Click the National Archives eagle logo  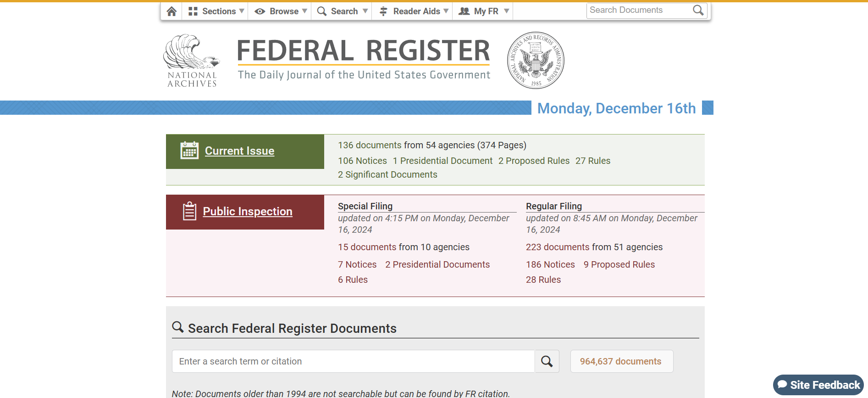[192, 61]
